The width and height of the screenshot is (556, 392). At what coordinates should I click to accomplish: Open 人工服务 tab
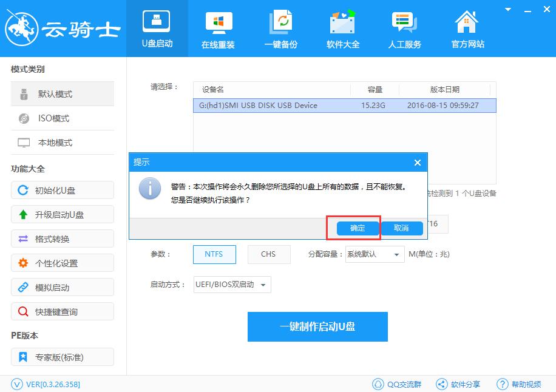(x=405, y=29)
